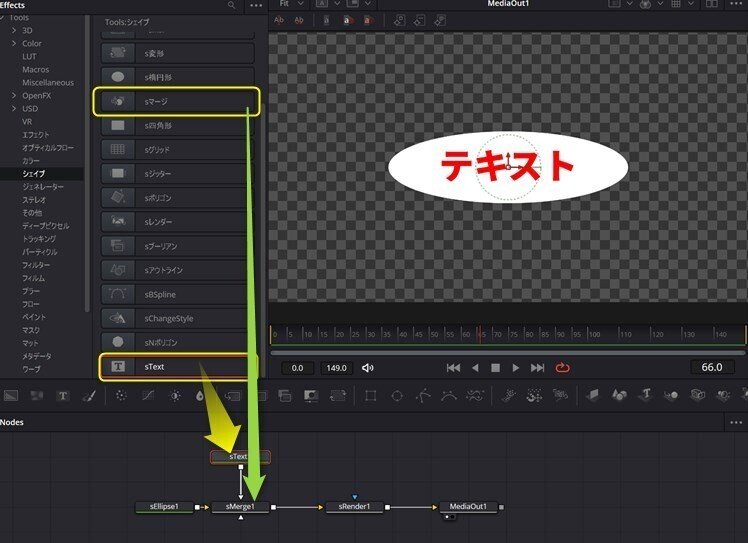Select パーティクル category

(39, 251)
